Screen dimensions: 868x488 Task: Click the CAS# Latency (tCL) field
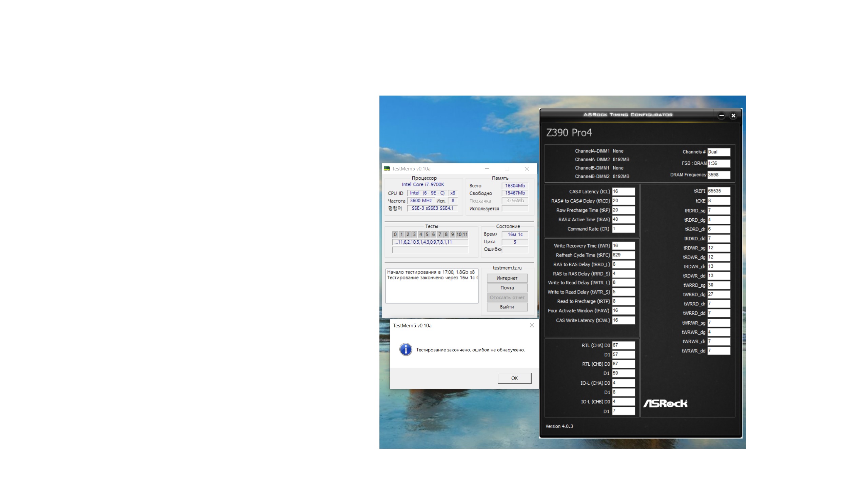pos(623,191)
